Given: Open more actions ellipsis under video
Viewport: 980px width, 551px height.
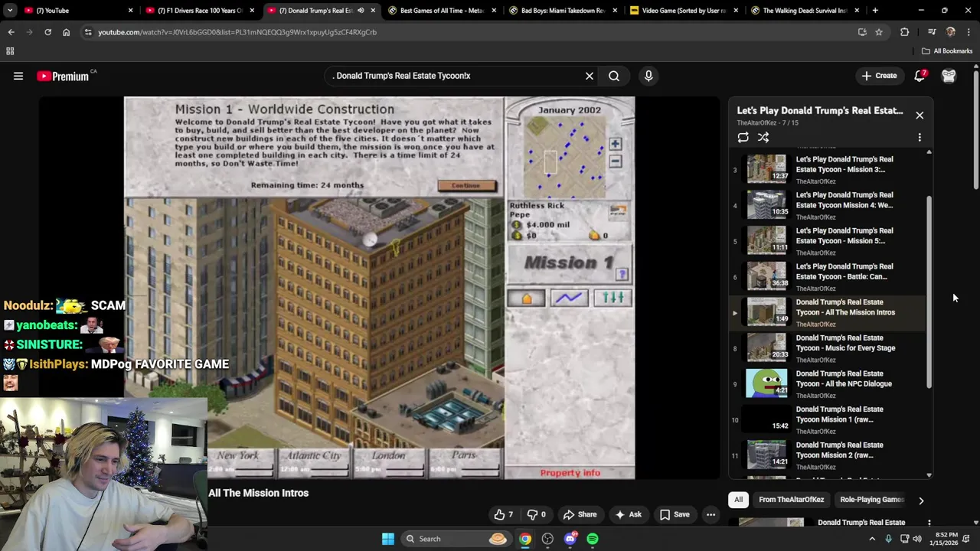Looking at the screenshot, I should tap(710, 514).
